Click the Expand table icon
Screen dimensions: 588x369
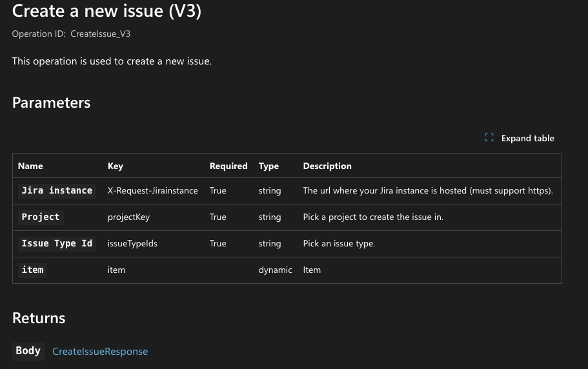pyautogui.click(x=489, y=138)
